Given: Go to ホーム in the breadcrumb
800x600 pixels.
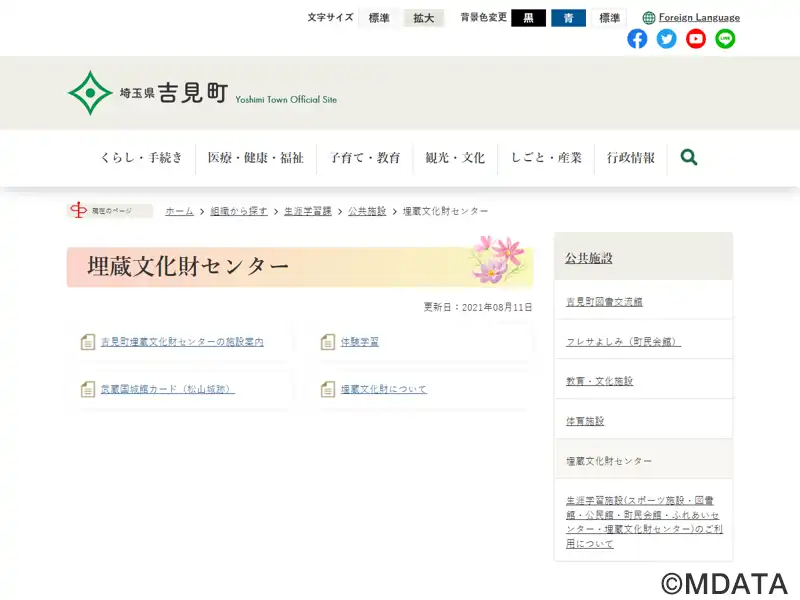Looking at the screenshot, I should pos(180,211).
